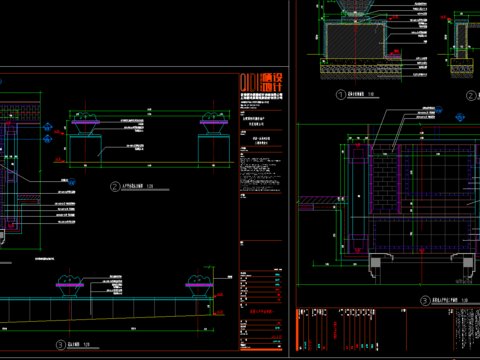This screenshot has width=480, height=360.
Task: Select the circled 2 marker under the pedestal elevation
Action: 115,187
